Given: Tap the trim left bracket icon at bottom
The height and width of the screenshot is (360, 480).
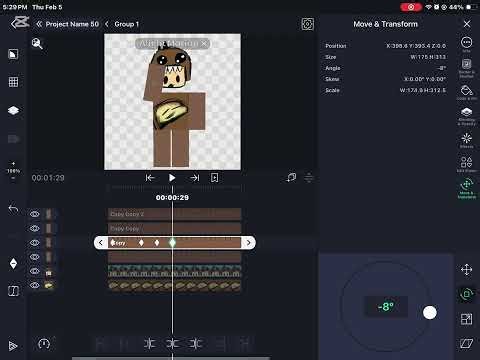Looking at the screenshot, I should pos(149,343).
